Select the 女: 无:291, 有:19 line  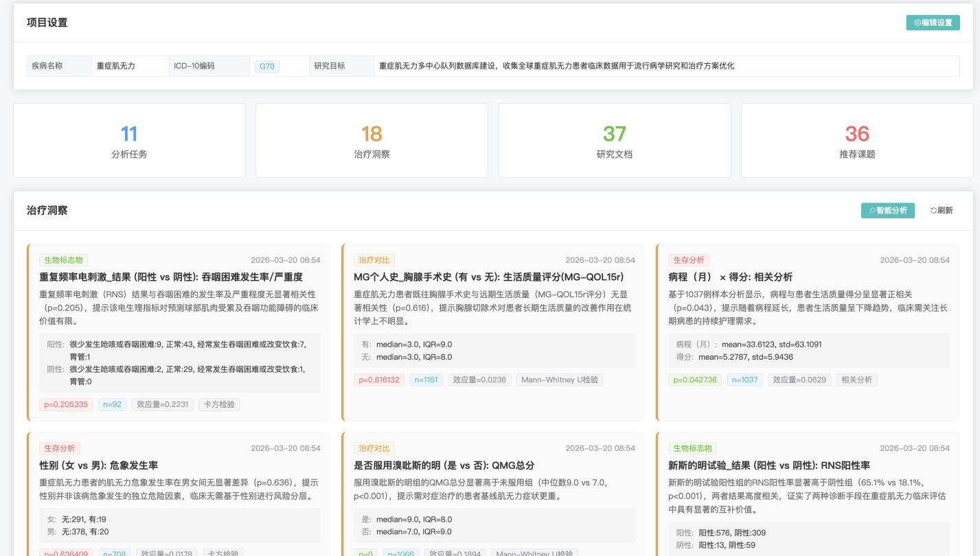(76, 520)
